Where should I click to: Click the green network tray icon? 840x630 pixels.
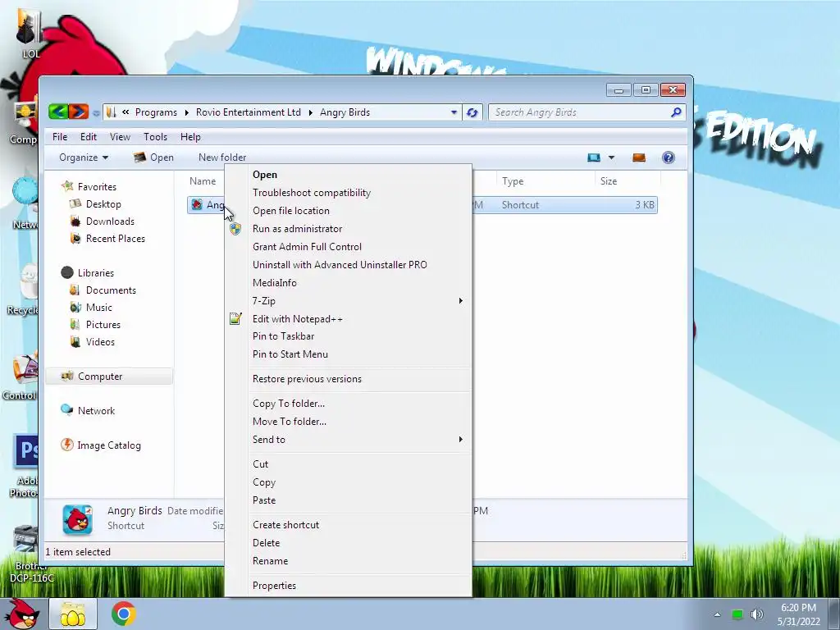[737, 614]
